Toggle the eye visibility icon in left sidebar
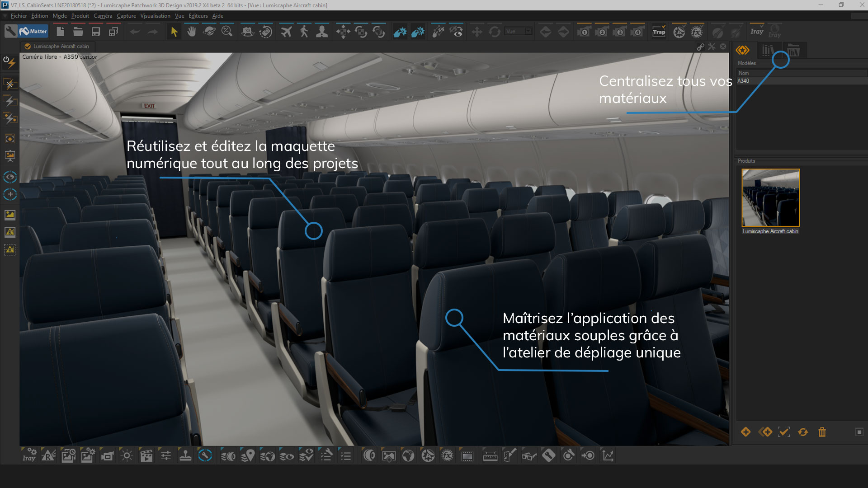This screenshot has height=488, width=868. click(10, 177)
